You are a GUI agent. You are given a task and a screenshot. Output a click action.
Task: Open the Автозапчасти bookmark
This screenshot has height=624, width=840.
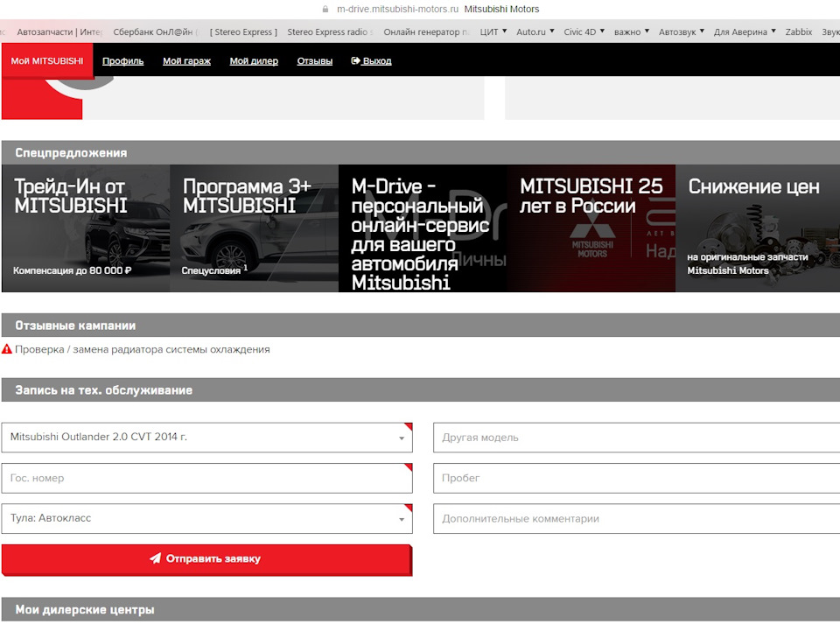click(58, 32)
